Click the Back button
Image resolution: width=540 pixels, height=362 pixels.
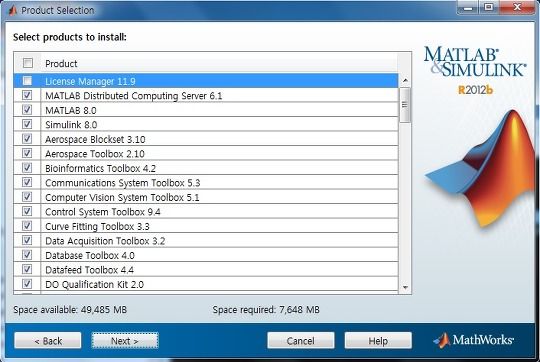pos(48,341)
